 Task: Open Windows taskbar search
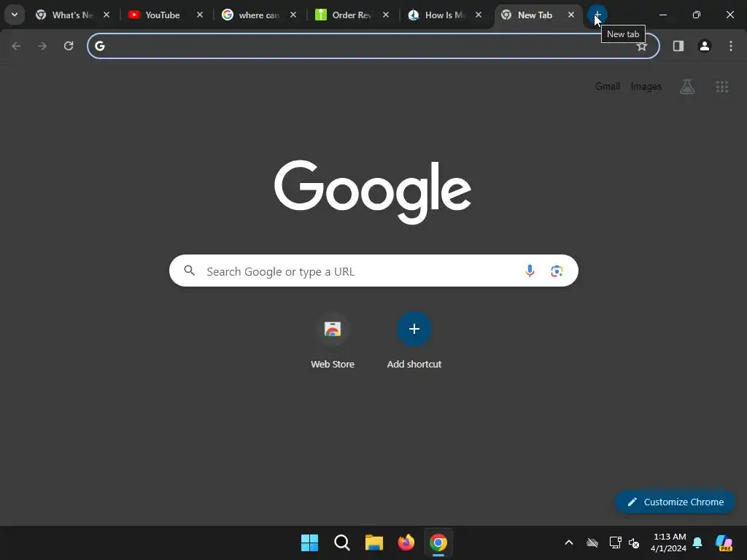341,542
